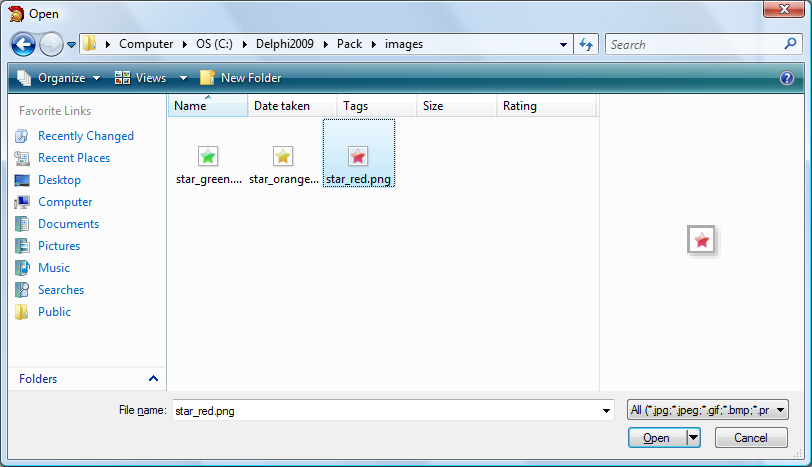Sort by Name column header

(x=208, y=106)
